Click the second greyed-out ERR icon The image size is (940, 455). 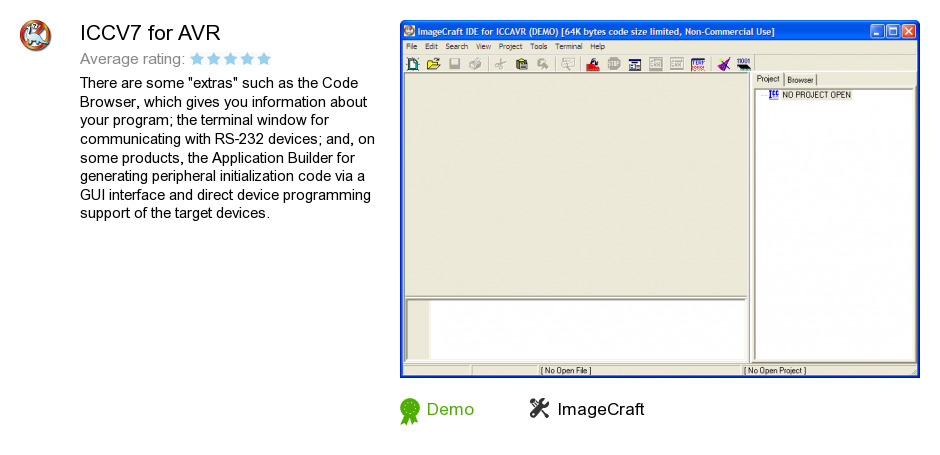[x=677, y=64]
